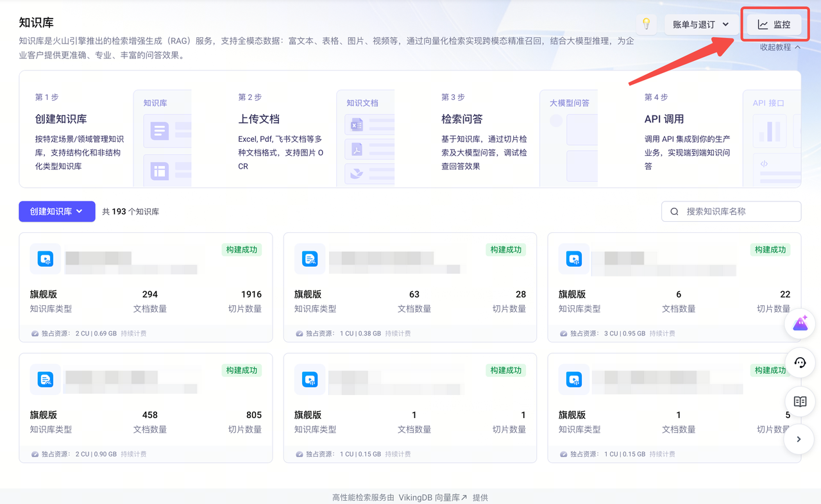
Task: Click the 294 文档数量 value
Action: [x=150, y=294]
